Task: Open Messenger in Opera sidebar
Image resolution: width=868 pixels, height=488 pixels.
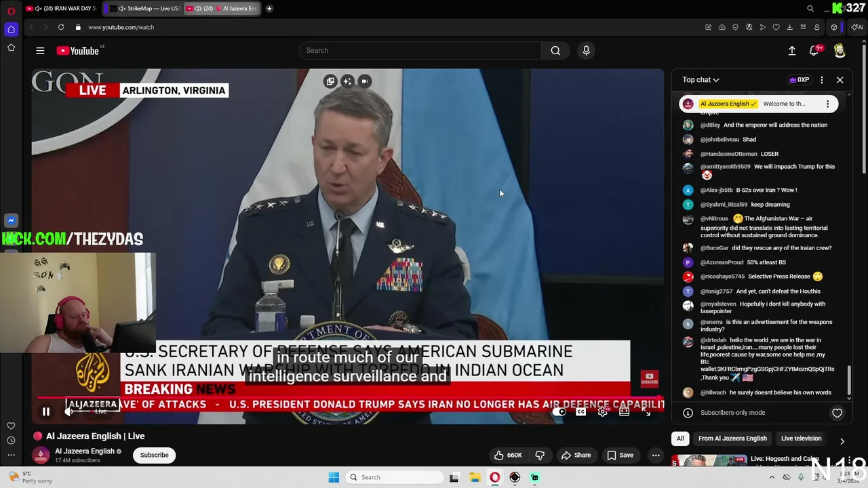Action: pos(11,220)
